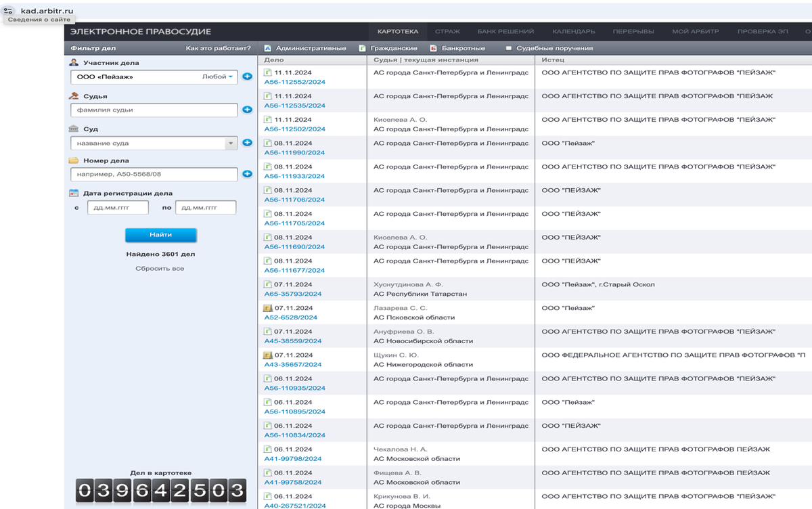Open case A56-110895/2024
The image size is (812, 509).
tap(294, 412)
